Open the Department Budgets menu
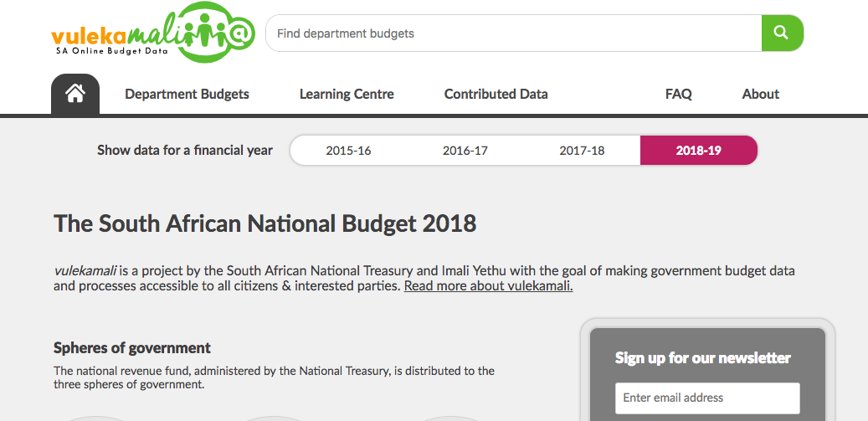Screen dimensions: 868x421 coord(187,94)
